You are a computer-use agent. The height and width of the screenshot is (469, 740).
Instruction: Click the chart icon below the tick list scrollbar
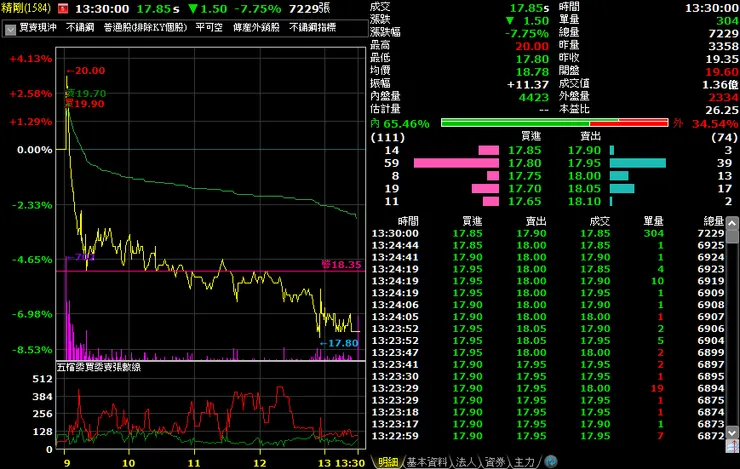[x=732, y=446]
